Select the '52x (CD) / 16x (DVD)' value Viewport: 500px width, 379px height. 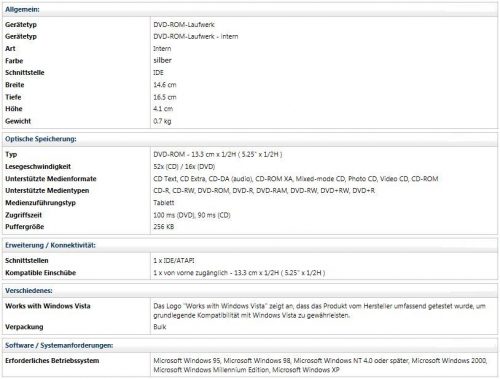click(x=184, y=167)
